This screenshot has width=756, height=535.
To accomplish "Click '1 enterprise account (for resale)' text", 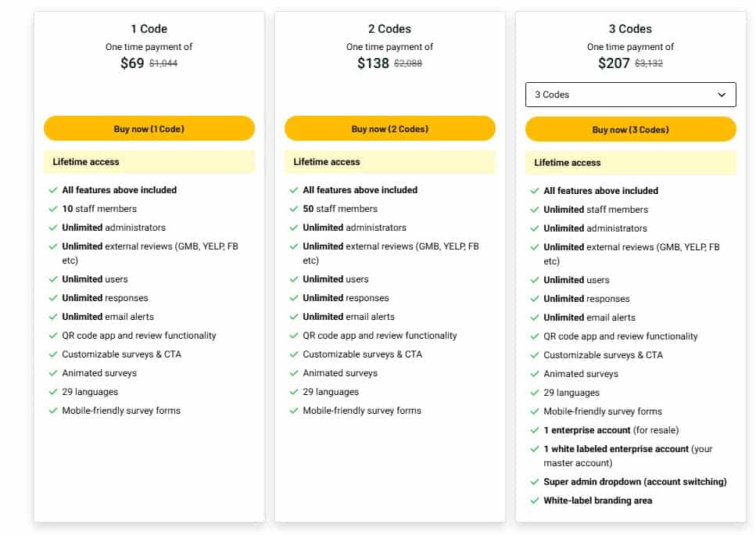I will [611, 430].
